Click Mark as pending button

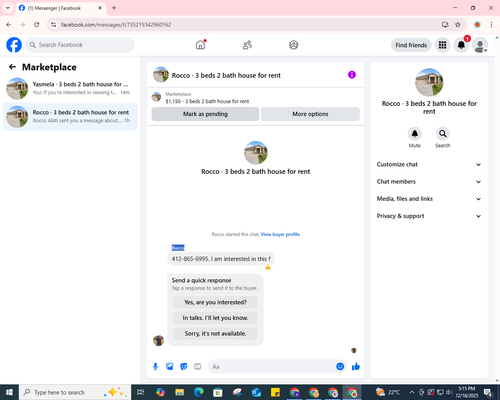(205, 114)
